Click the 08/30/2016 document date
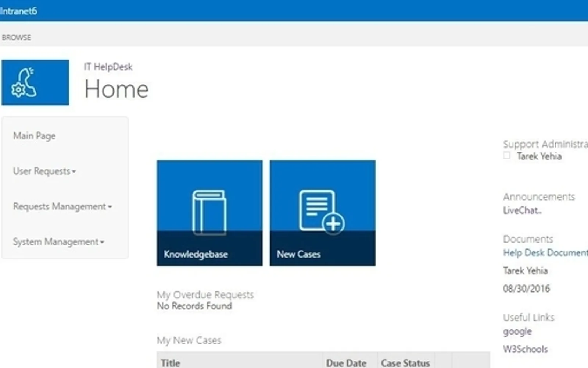588x368 pixels. click(527, 289)
